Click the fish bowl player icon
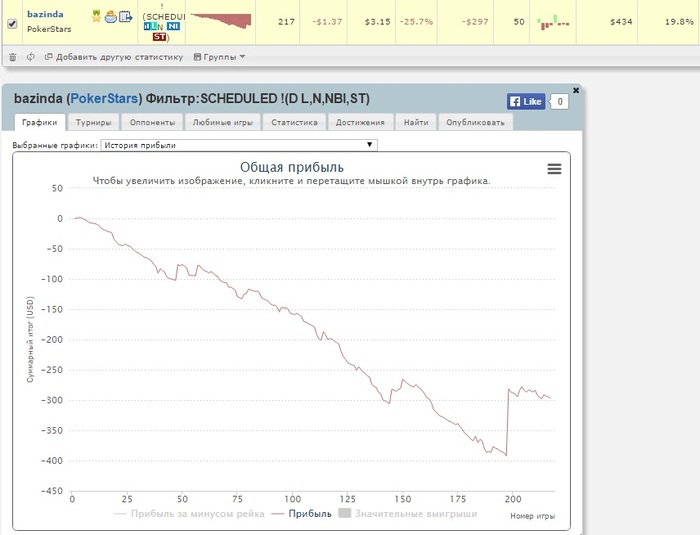700x535 pixels. click(x=111, y=17)
